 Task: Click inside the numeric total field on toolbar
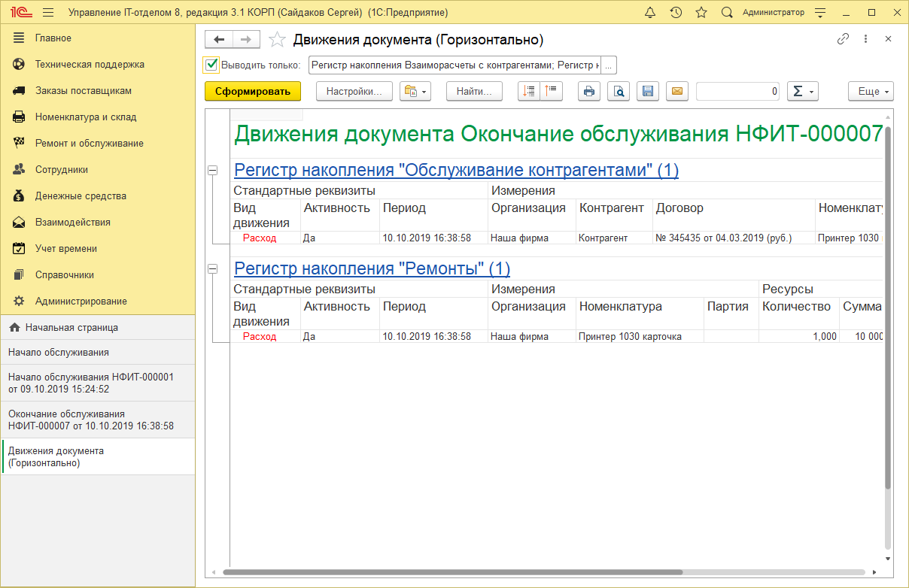(737, 91)
